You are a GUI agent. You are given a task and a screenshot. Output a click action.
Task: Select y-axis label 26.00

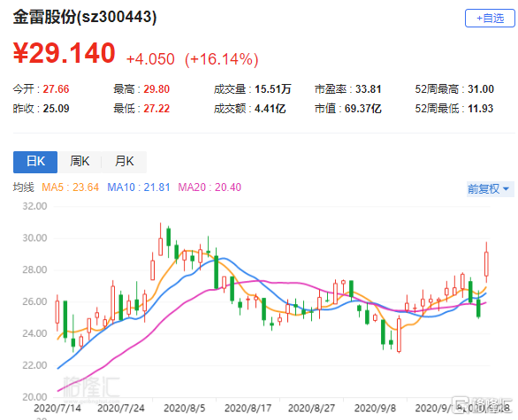pyautogui.click(x=34, y=302)
